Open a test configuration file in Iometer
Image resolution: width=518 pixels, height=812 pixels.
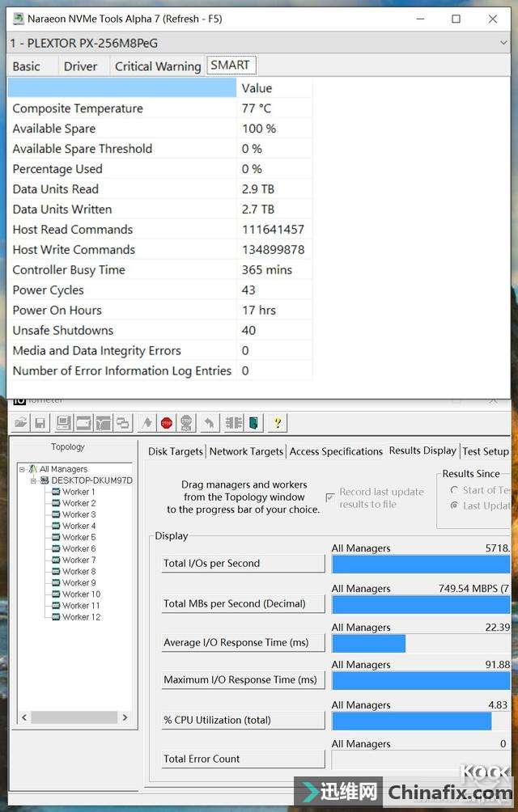pyautogui.click(x=20, y=423)
